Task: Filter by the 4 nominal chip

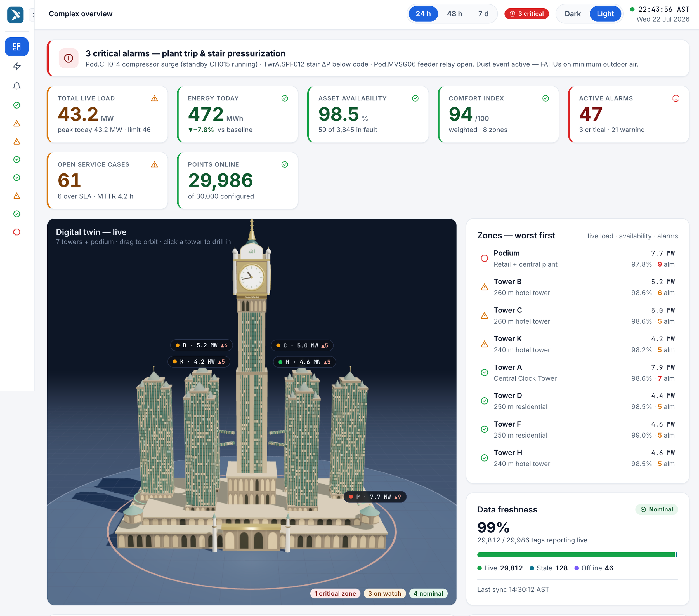Action: [428, 593]
